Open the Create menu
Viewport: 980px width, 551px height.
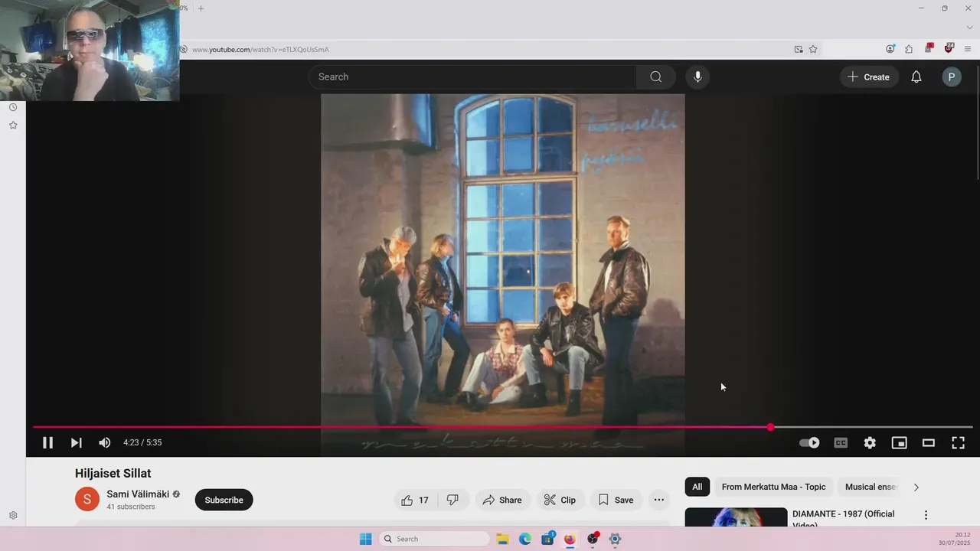click(869, 77)
